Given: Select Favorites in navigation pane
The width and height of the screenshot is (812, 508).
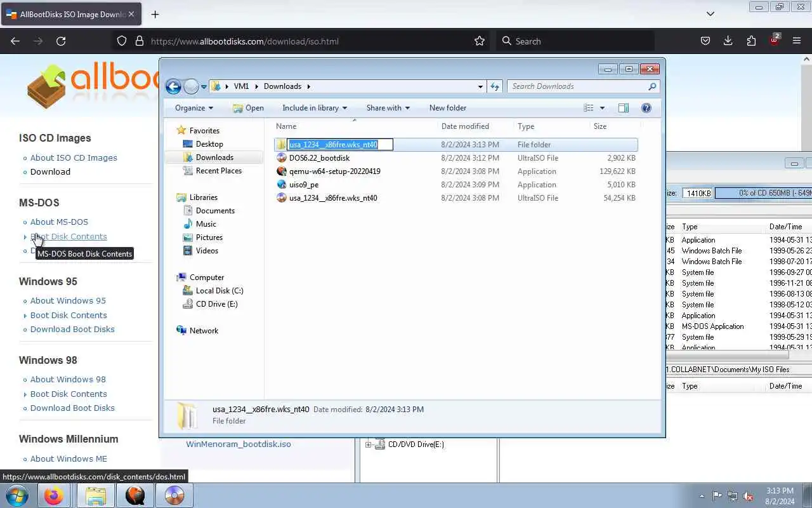Looking at the screenshot, I should coord(204,130).
